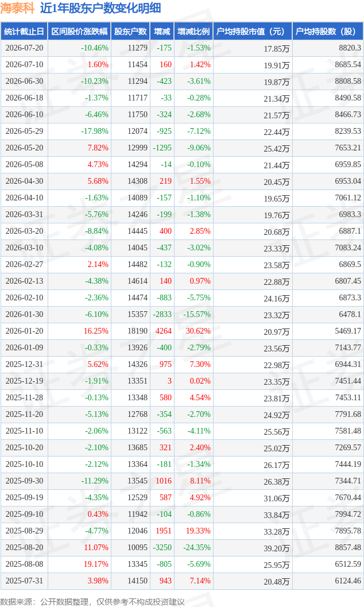
Task: Click the 户均持股数（股） header
Action: pyautogui.click(x=328, y=32)
